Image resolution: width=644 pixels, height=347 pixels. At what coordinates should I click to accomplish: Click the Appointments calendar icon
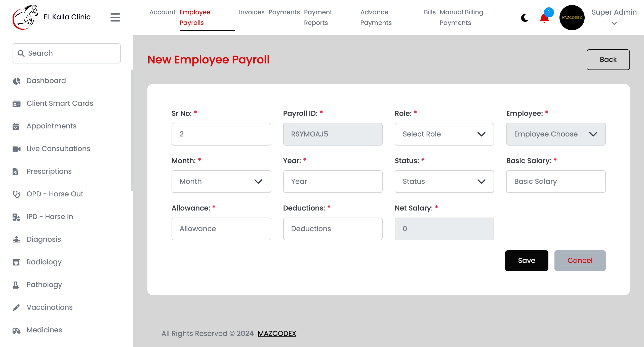pyautogui.click(x=16, y=126)
